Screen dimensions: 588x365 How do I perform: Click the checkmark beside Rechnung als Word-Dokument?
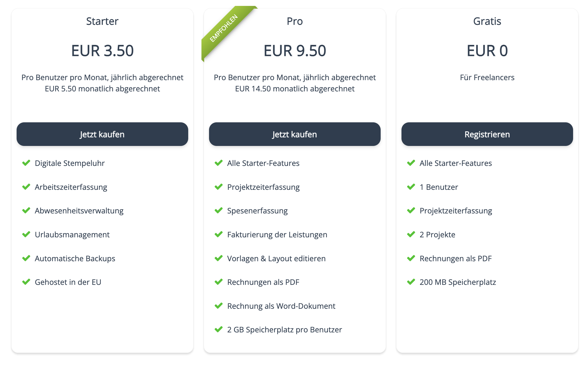[219, 306]
